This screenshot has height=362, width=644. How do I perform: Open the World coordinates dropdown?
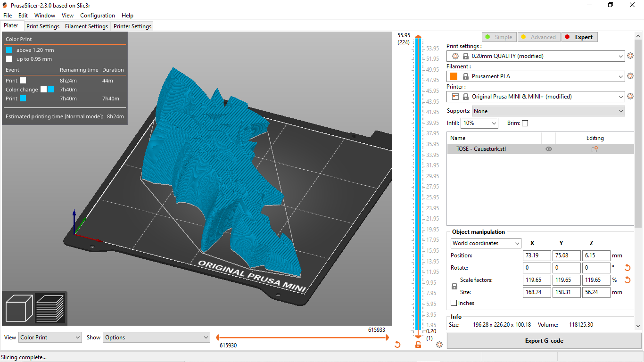coord(486,243)
